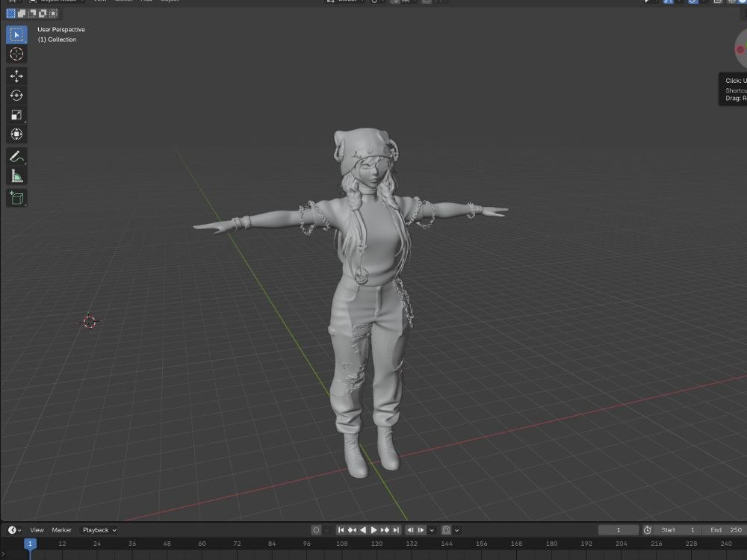Step back one frame button

410,530
